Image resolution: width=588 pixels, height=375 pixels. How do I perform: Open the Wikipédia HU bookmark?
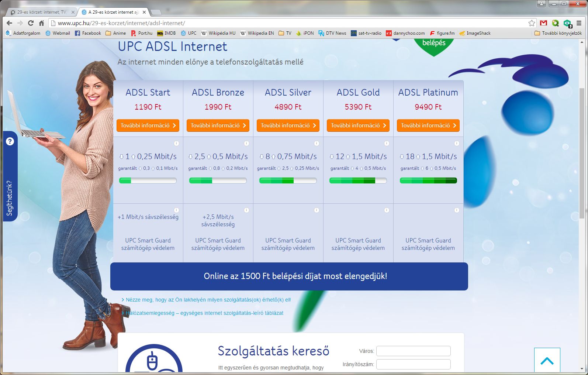[x=218, y=33]
